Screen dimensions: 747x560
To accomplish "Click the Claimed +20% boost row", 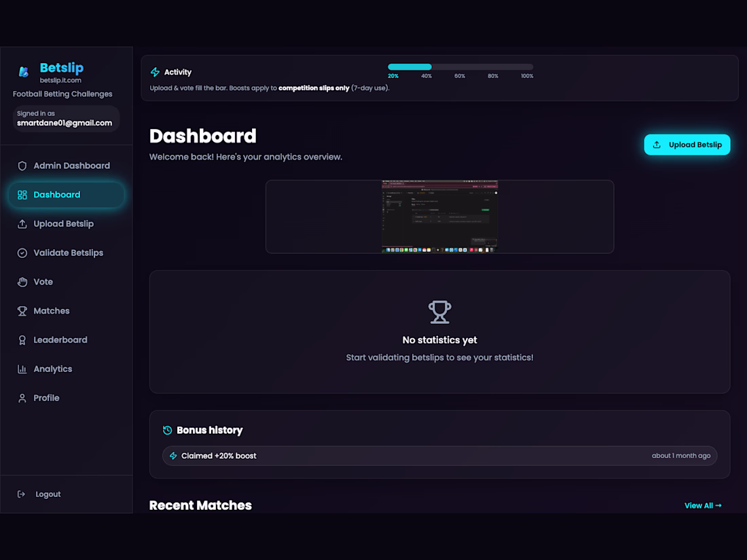I will [x=439, y=455].
